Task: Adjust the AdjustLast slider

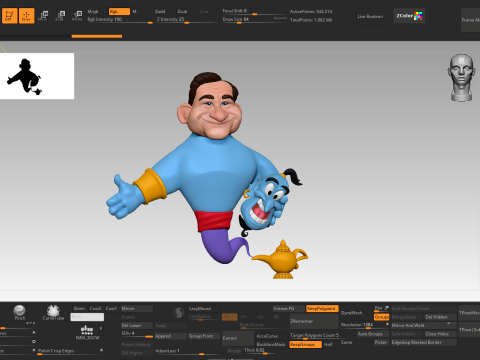Action: (x=187, y=351)
